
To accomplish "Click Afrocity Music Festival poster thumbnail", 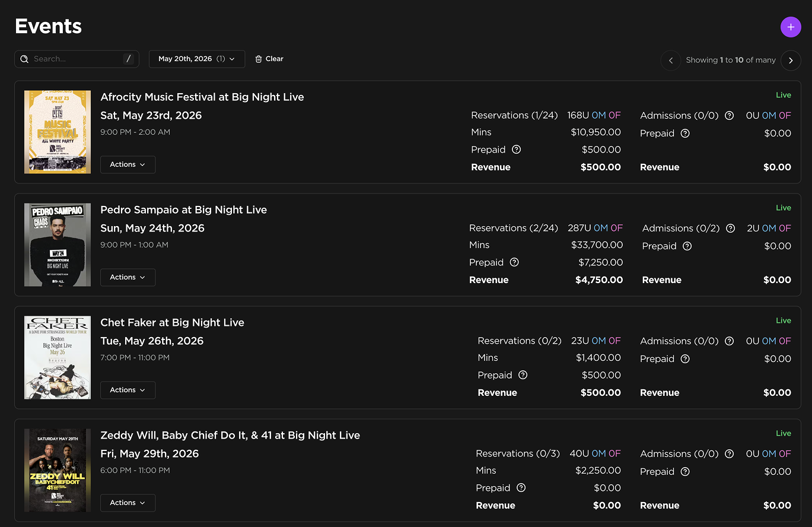I will [x=58, y=132].
